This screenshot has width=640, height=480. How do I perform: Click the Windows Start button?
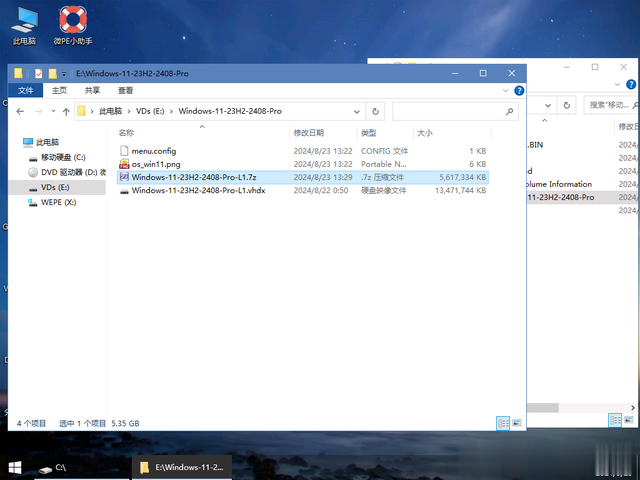[15, 468]
